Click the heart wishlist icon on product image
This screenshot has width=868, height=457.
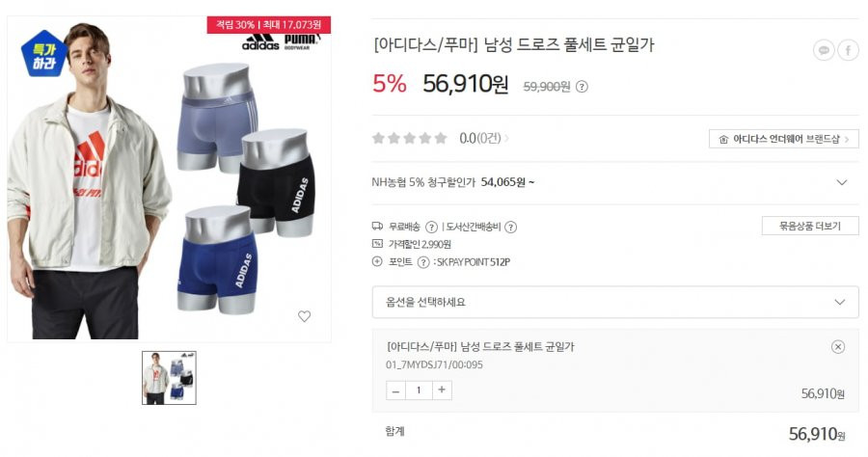pyautogui.click(x=304, y=316)
